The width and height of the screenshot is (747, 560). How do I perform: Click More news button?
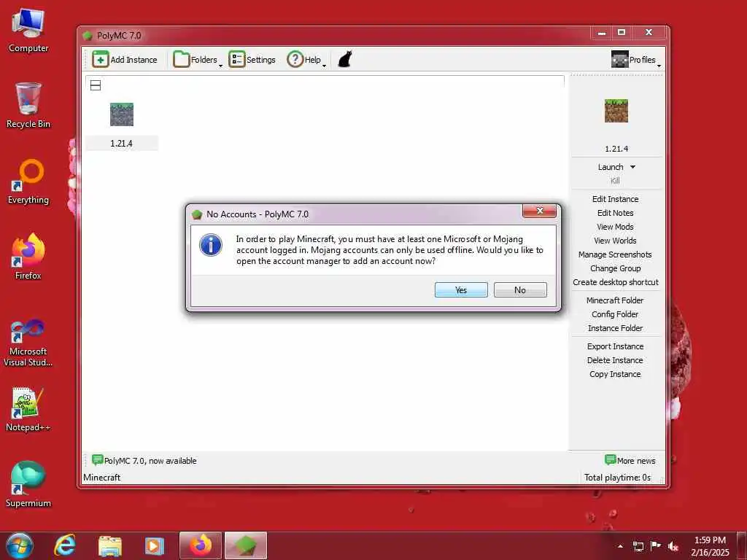pos(630,460)
